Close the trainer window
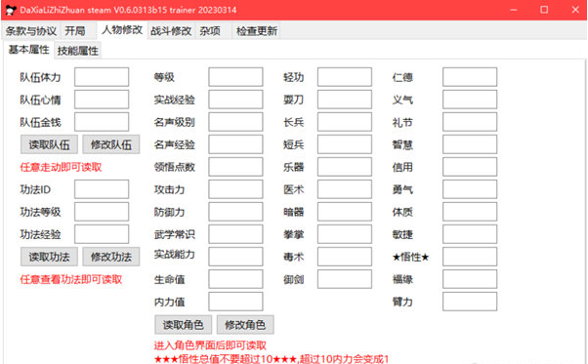588x364 pixels. point(575,10)
